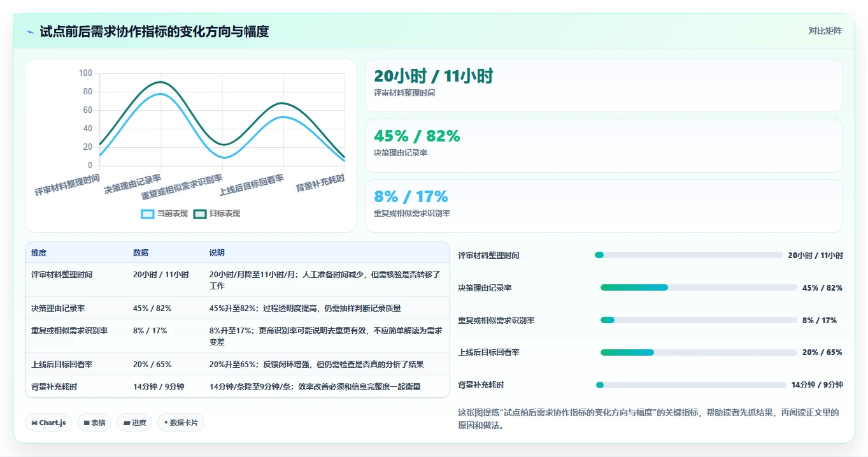Viewport: 868px width, 457px height.
Task: Click the 目标表现 dark green legend swatch
Action: click(200, 214)
